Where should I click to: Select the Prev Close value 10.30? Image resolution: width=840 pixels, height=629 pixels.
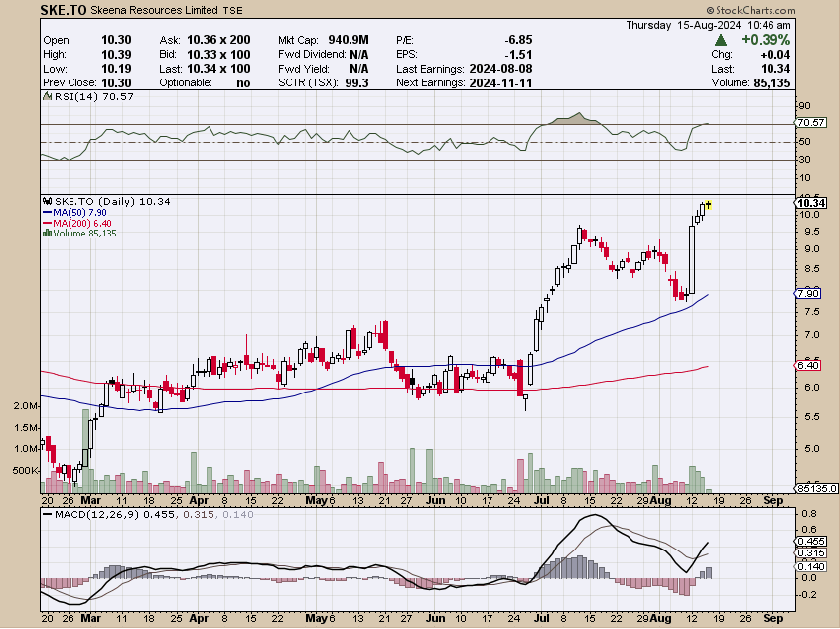[x=116, y=83]
